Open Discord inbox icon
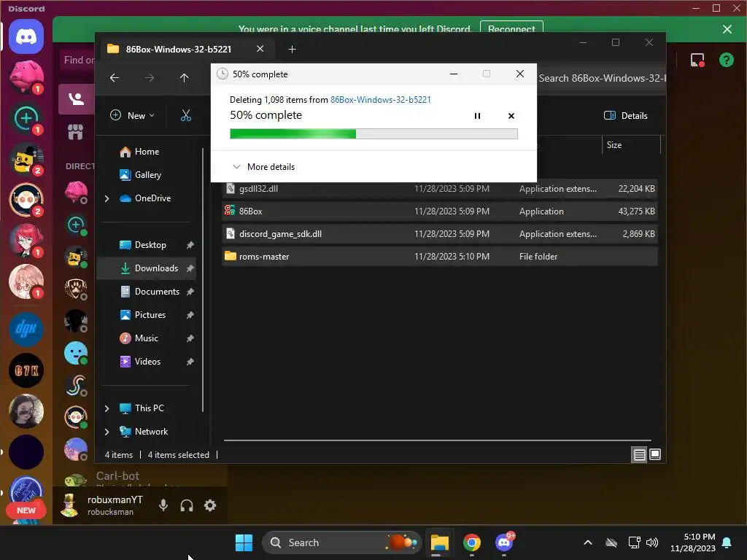747x560 pixels. tap(697, 60)
